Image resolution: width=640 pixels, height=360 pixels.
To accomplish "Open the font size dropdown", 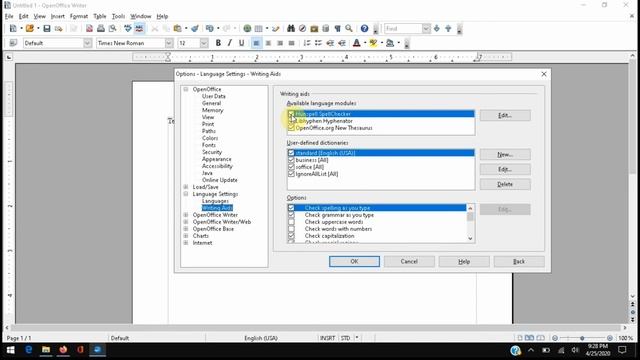I will (x=204, y=43).
